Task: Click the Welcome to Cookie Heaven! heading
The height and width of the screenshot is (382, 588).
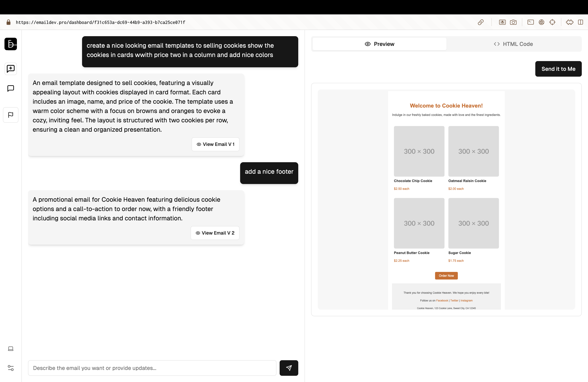Action: coord(446,105)
